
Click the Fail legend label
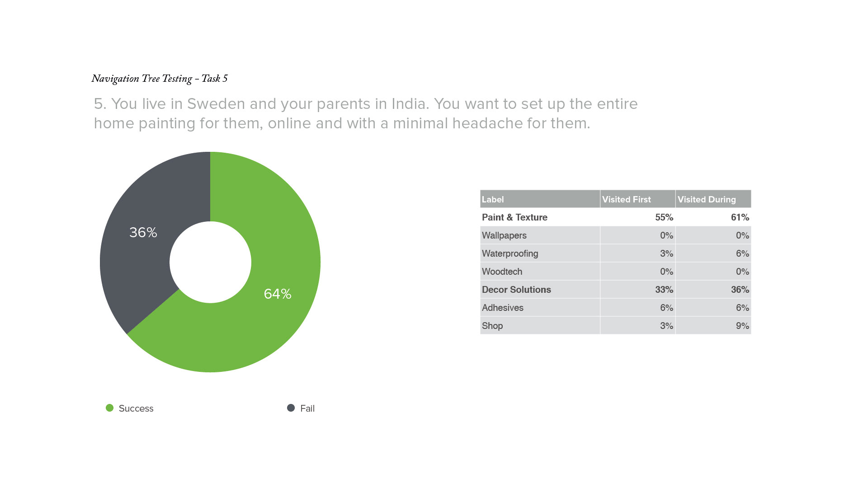point(307,408)
